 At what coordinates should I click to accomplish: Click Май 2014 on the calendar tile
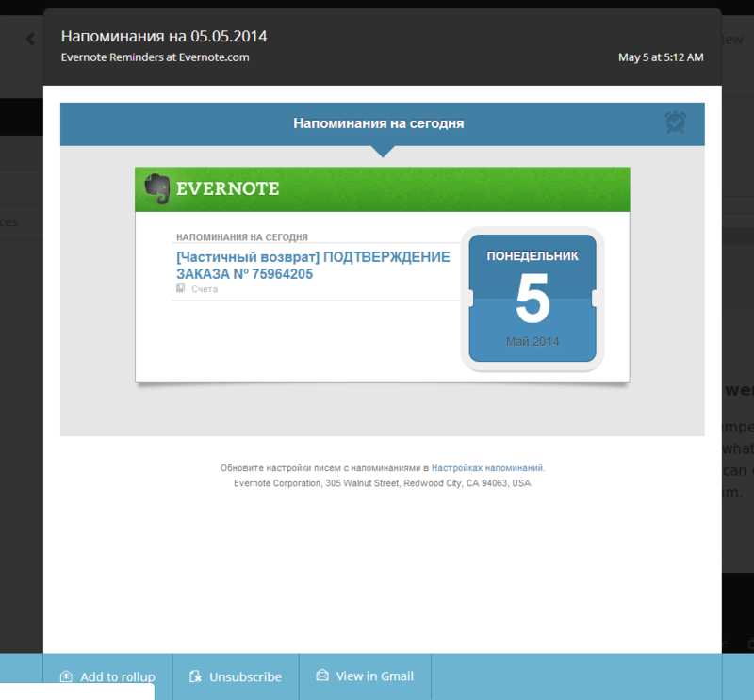click(x=533, y=342)
